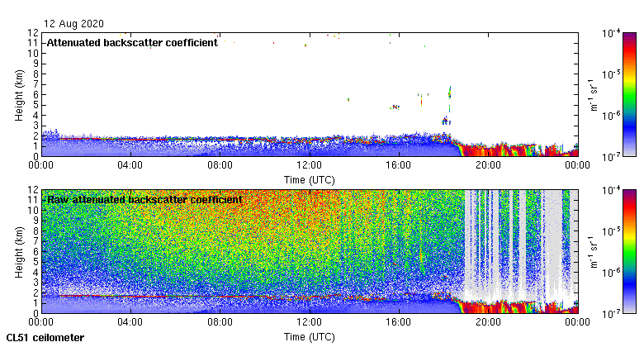This screenshot has height=347, width=644.
Task: Click the lower plot's 20:00 time tick label
Action: pos(488,322)
